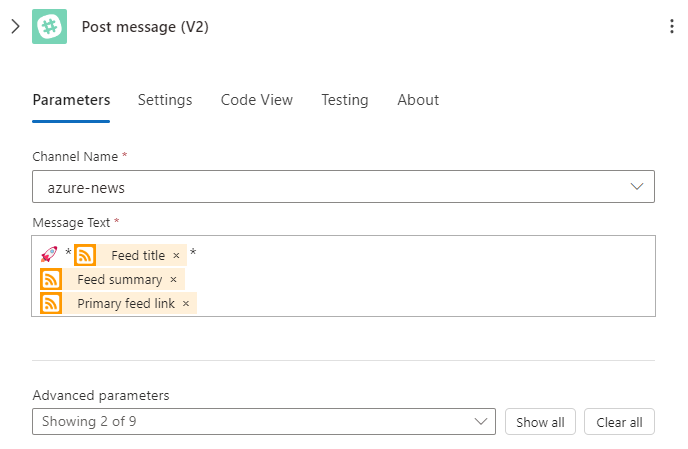Open the Testing tab
Screen dimensions: 688x449
point(345,100)
